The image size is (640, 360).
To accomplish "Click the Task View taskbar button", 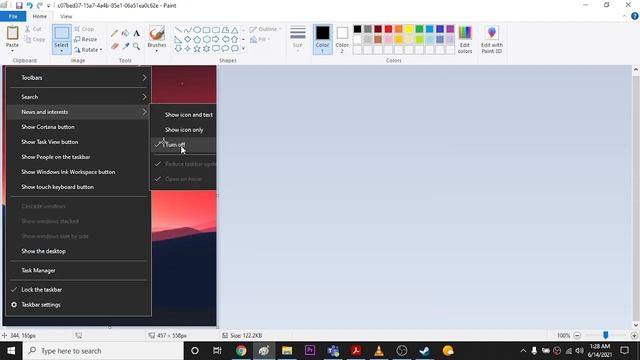I will point(217,351).
